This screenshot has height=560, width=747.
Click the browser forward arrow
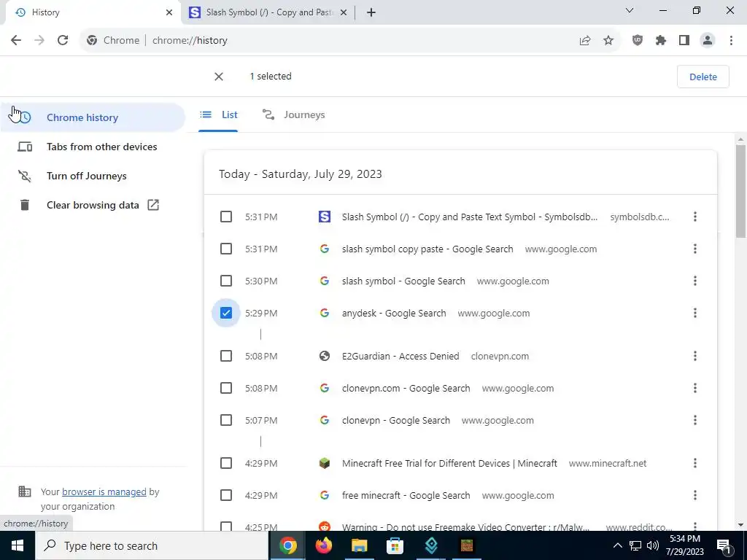coord(39,41)
